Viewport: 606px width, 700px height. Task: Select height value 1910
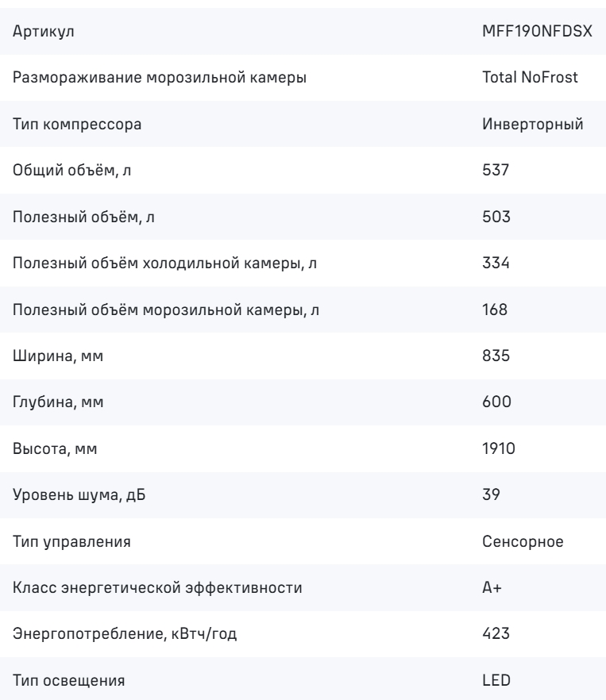pos(499,448)
